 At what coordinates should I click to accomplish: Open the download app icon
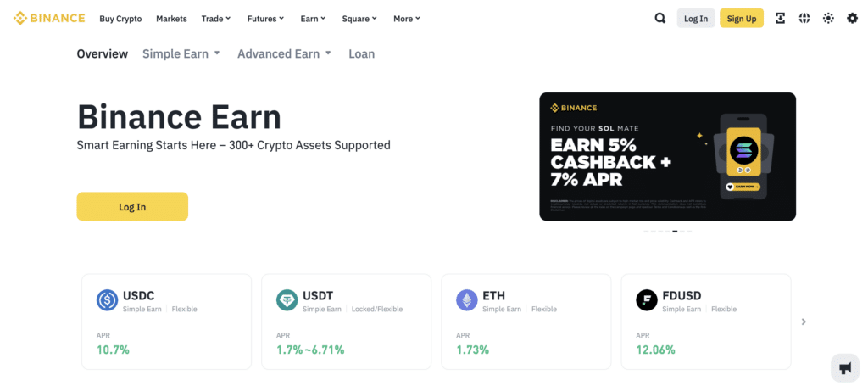coord(780,19)
